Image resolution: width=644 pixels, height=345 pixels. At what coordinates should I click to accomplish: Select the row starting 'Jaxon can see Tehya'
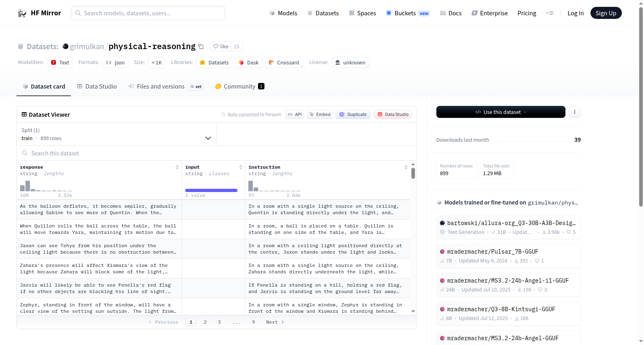[x=213, y=249]
